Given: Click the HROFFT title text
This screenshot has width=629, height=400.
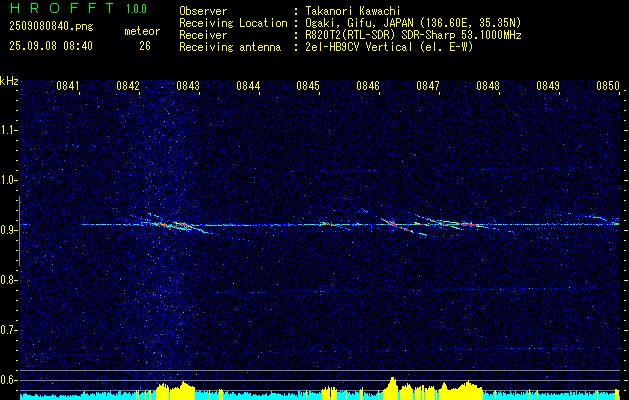Looking at the screenshot, I should pos(63,8).
